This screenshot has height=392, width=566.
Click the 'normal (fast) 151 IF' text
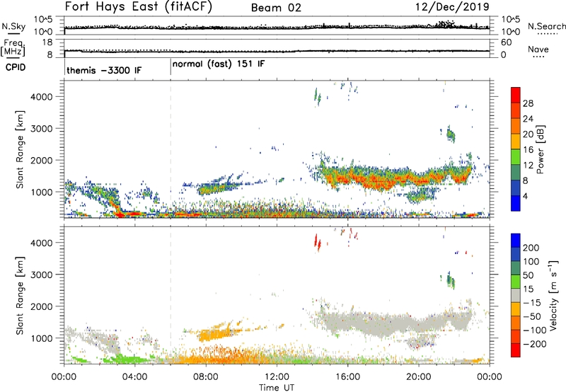click(x=219, y=64)
